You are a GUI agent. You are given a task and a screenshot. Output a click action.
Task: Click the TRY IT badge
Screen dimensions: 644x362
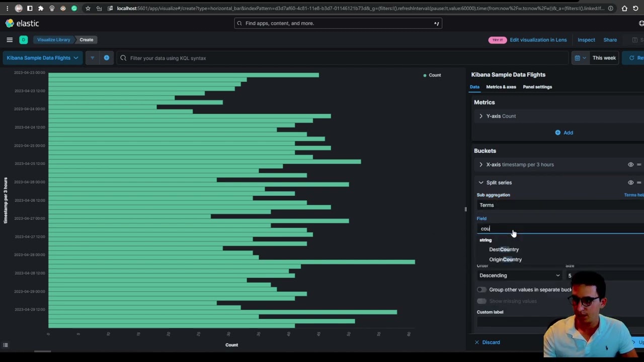click(x=497, y=40)
